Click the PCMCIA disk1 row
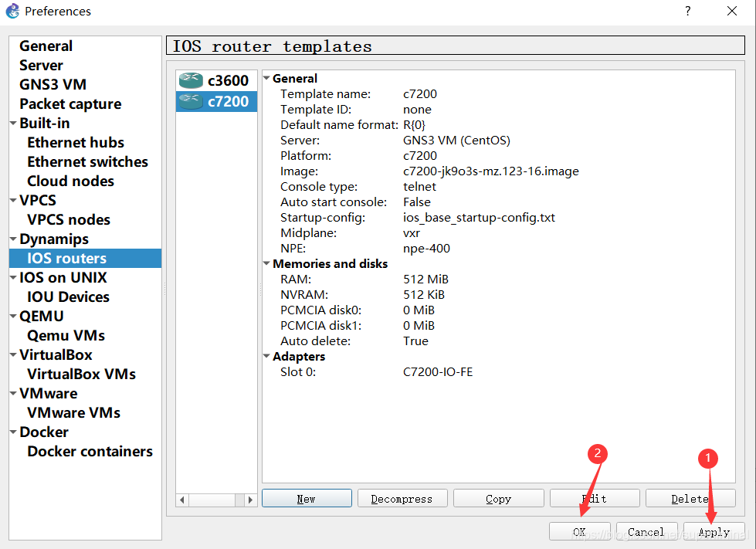756x549 pixels. coord(499,325)
